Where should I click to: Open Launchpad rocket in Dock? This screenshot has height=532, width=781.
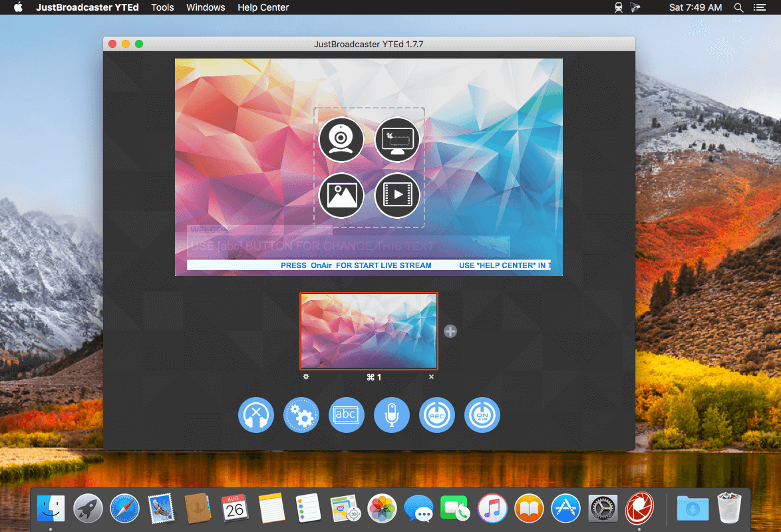pos(88,509)
